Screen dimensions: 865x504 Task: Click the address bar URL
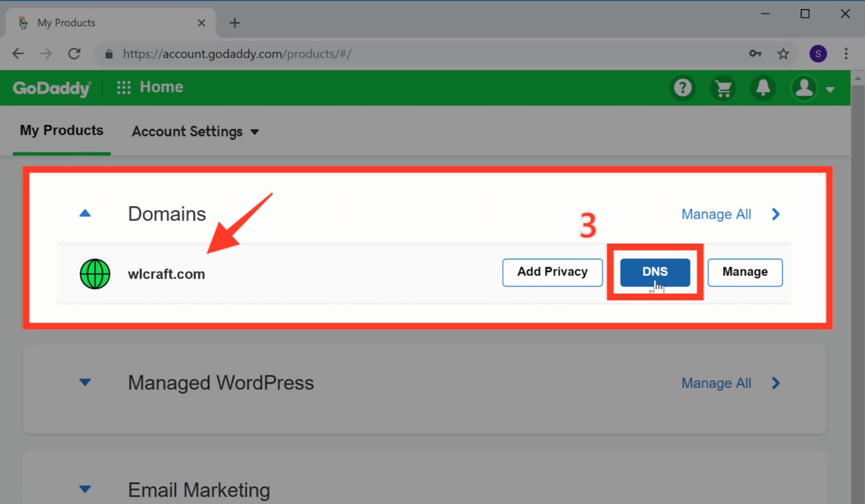[x=237, y=54]
